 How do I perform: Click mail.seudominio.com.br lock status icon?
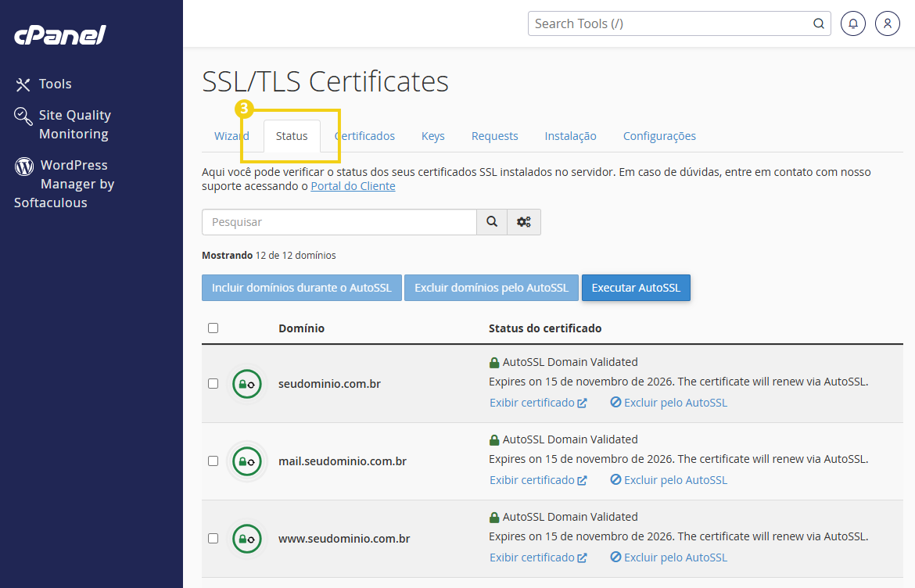[247, 461]
